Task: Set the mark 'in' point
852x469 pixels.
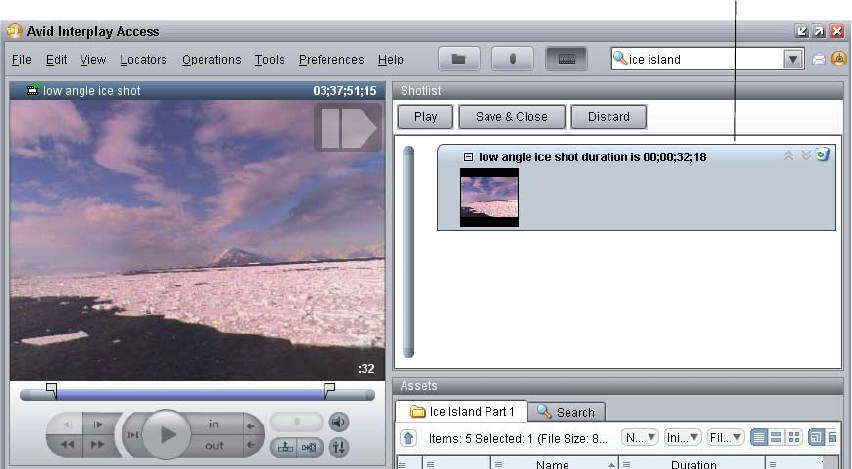Action: (214, 424)
